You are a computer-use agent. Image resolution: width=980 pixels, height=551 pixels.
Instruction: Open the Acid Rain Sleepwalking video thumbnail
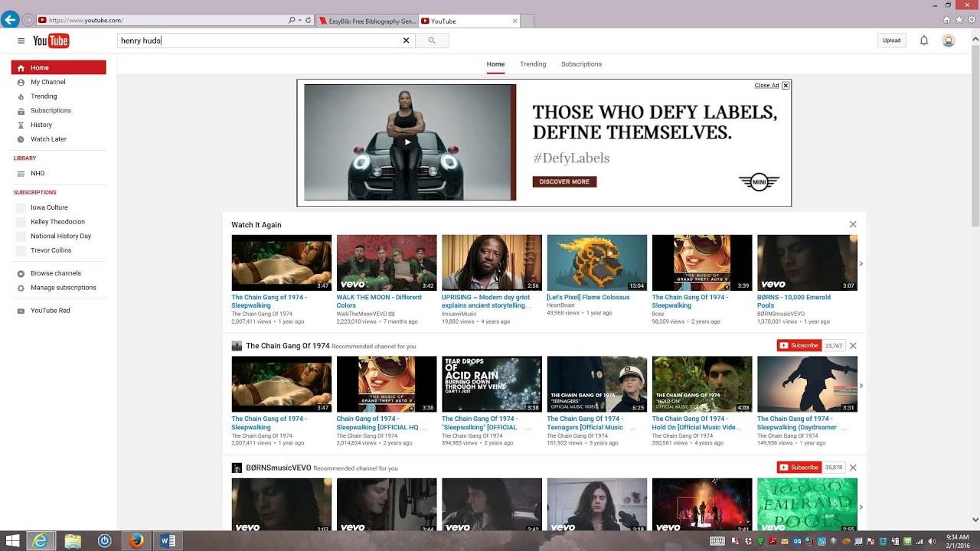[492, 384]
